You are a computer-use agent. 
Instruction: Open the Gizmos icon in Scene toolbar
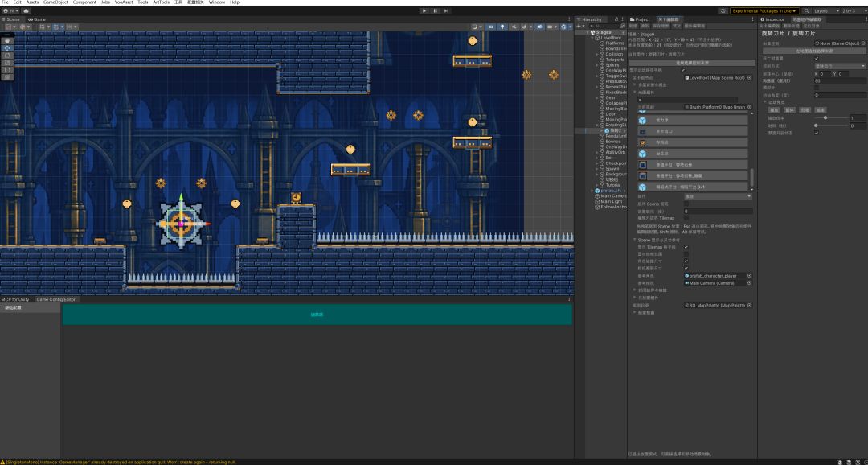tap(563, 27)
